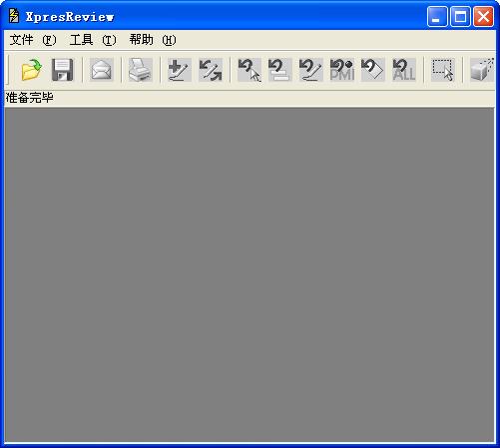500x448 pixels.
Task: Send by email with the envelope icon
Action: pos(102,70)
